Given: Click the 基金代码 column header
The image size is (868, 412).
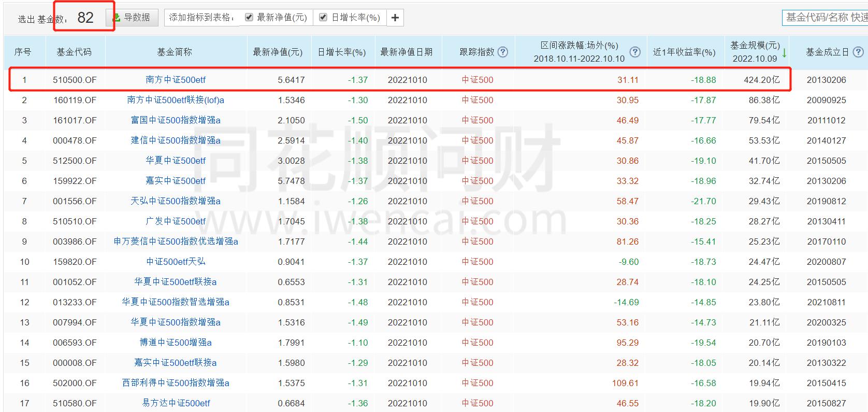Looking at the screenshot, I should pos(74,52).
